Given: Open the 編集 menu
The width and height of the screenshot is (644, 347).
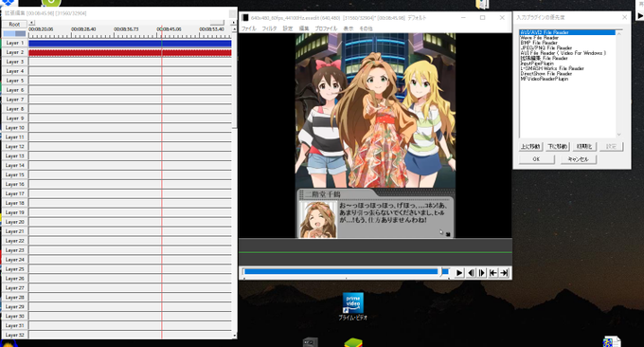Looking at the screenshot, I should [303, 28].
